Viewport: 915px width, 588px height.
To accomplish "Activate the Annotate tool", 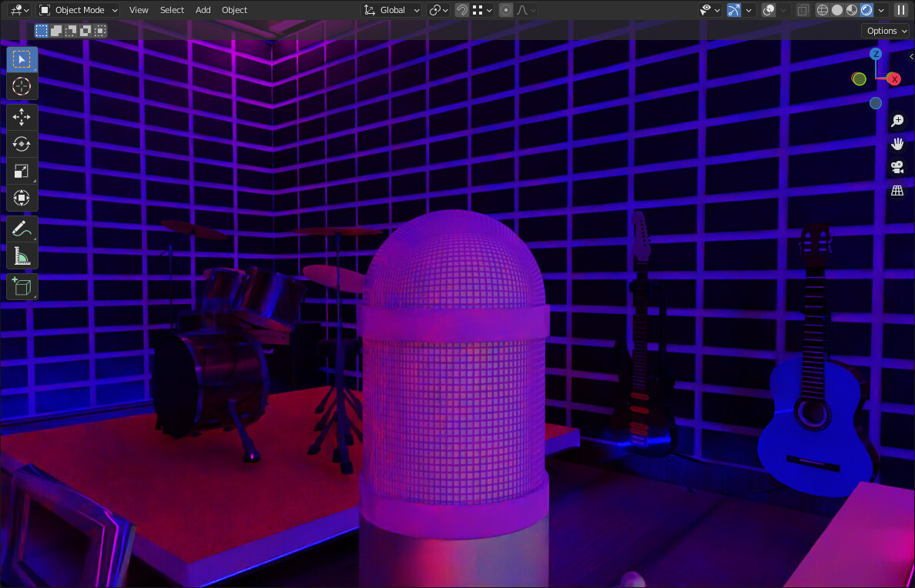I will pyautogui.click(x=22, y=229).
